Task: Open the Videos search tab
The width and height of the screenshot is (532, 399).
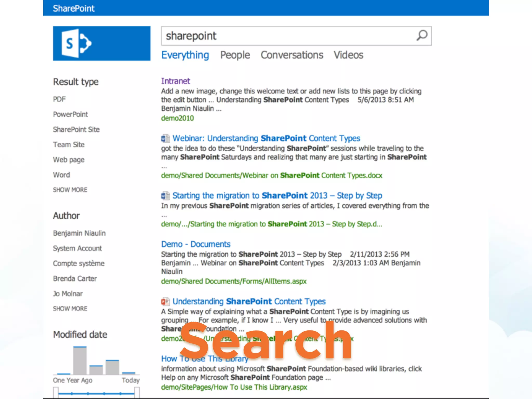Action: pyautogui.click(x=349, y=55)
